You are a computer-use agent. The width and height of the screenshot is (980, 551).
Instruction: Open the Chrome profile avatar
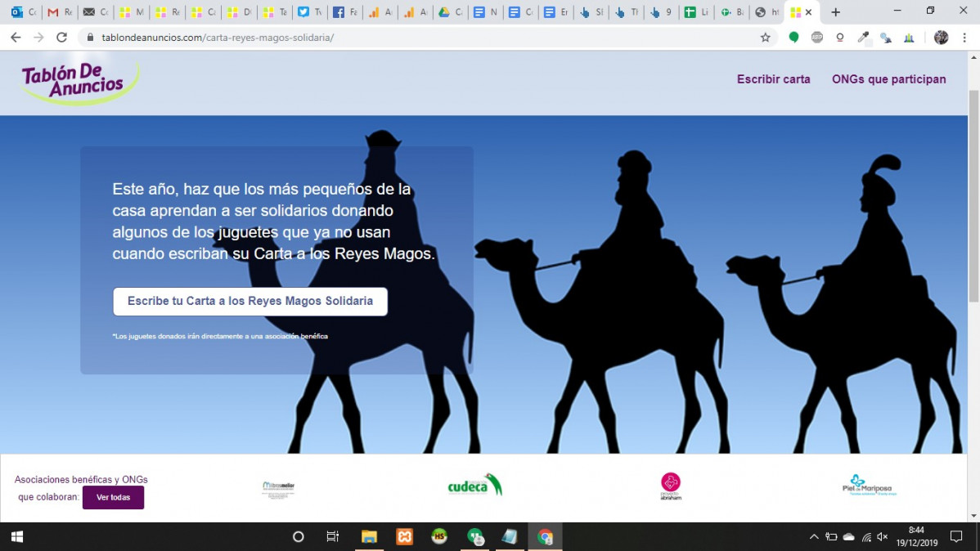tap(941, 38)
